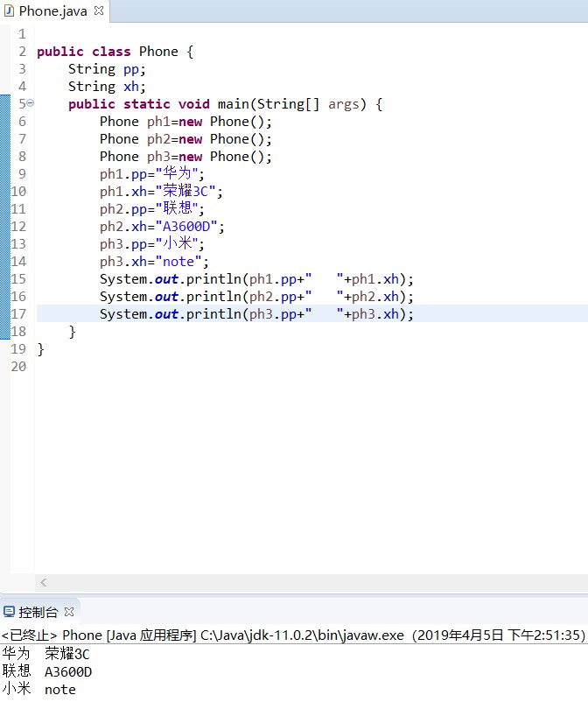The image size is (588, 702).
Task: Click the ph3.xh="note" assignment
Action: [154, 262]
